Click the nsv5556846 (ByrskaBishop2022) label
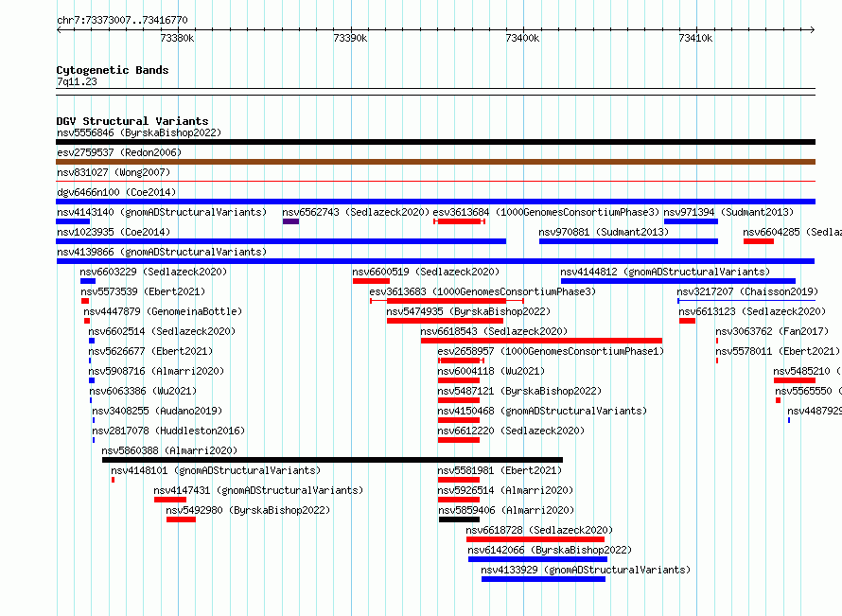This screenshot has width=842, height=616. [x=139, y=132]
